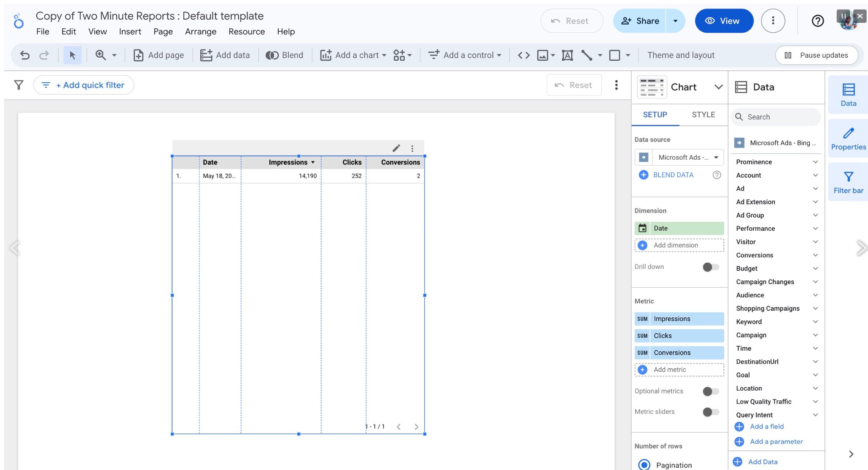Click the table edit pencil icon
Viewport: 868px width, 470px height.
[x=396, y=148]
